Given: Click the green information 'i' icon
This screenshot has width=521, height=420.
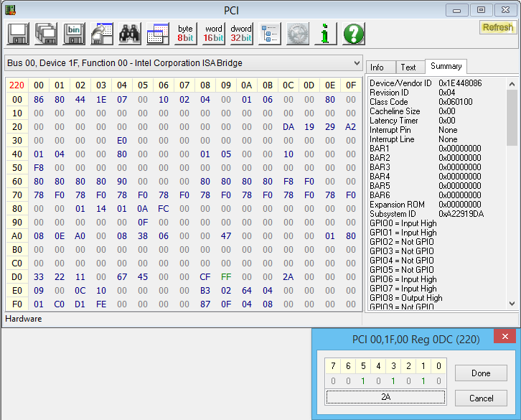Looking at the screenshot, I should pos(325,34).
